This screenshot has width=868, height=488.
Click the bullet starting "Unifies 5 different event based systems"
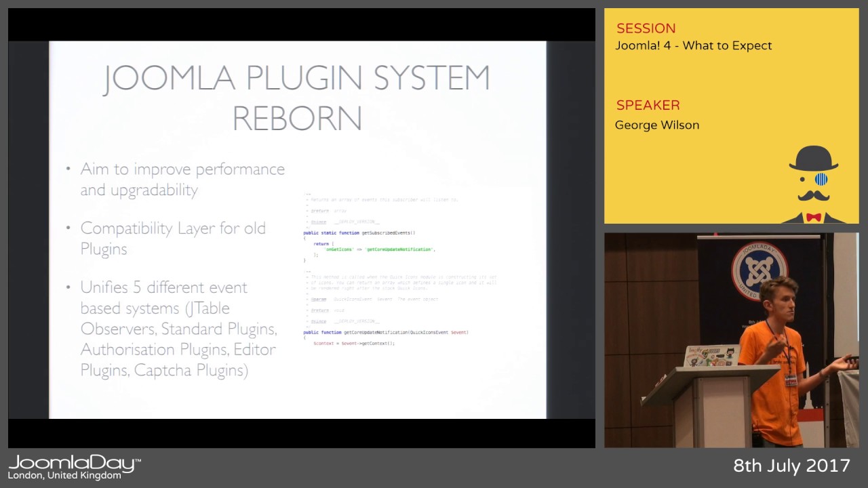178,329
